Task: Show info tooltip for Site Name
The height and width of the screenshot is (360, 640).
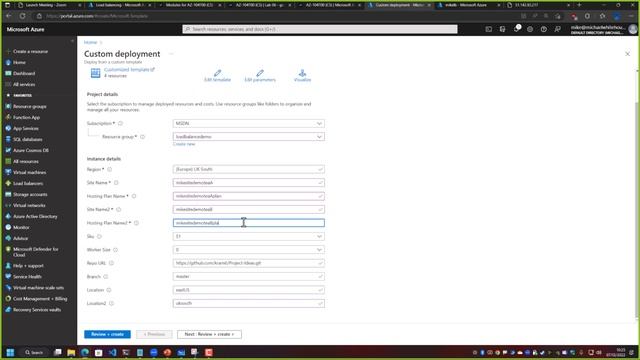Action: [116, 183]
